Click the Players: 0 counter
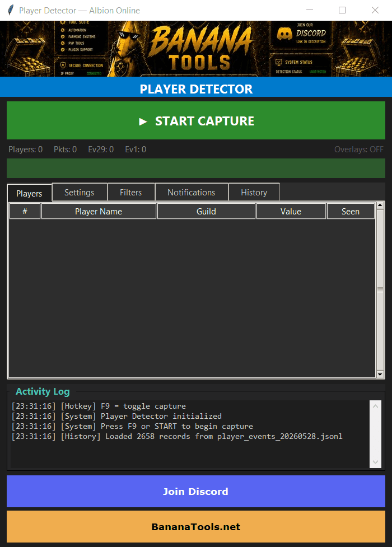This screenshot has height=547, width=392. [x=26, y=149]
